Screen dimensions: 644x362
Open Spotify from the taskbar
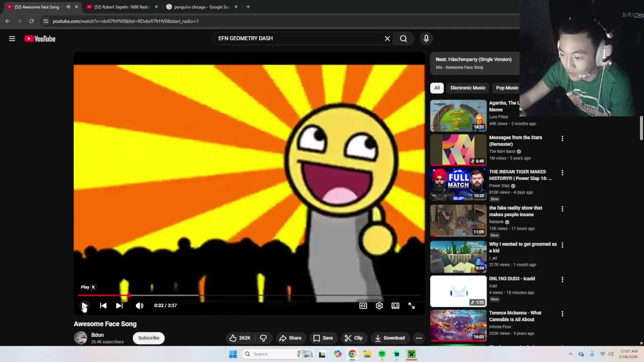[x=382, y=354]
